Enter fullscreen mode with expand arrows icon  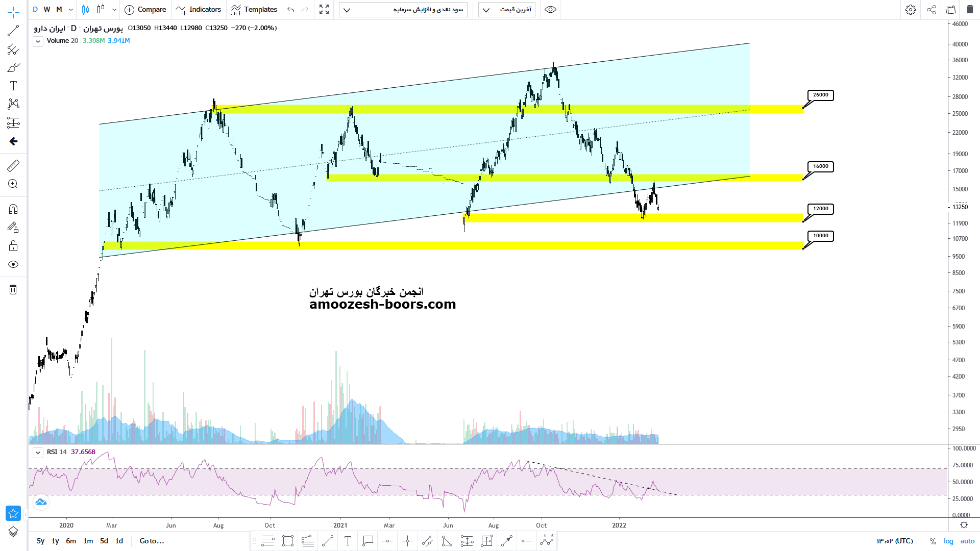coord(324,10)
